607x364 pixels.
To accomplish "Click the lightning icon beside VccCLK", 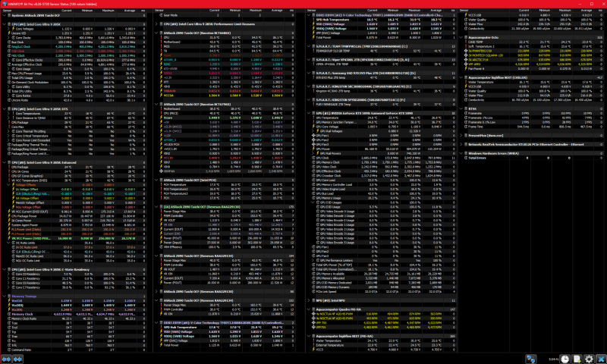I will tap(9, 300).
